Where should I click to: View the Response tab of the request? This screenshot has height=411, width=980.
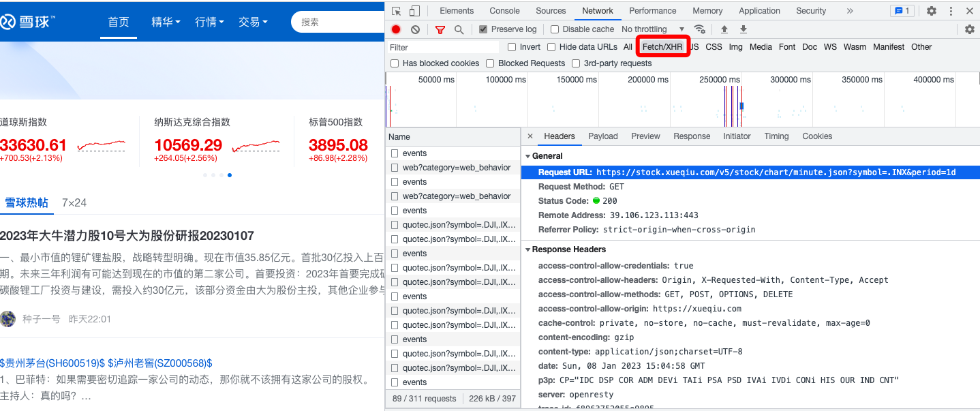pos(692,136)
